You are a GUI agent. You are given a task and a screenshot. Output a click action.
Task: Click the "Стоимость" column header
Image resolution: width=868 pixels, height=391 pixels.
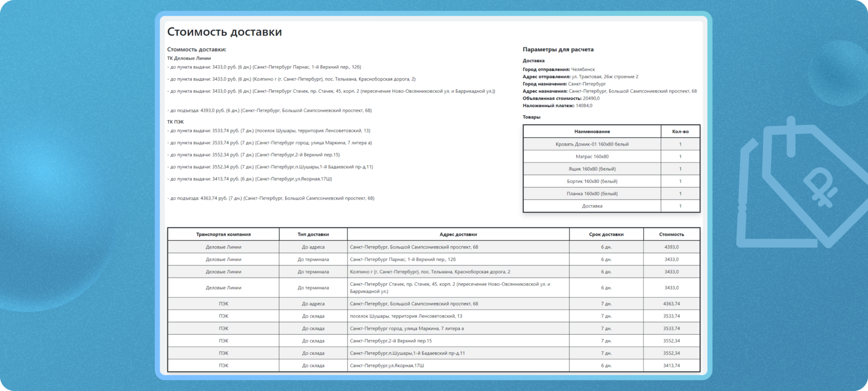pos(671,235)
